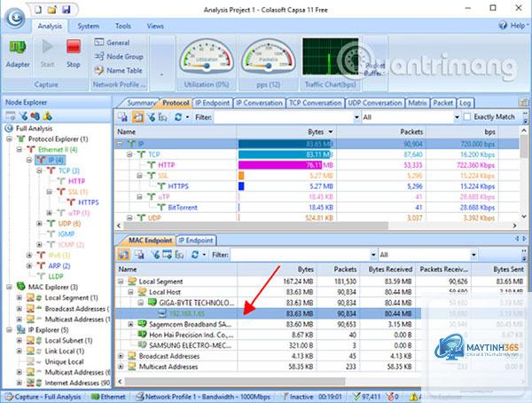Select Internet Addresses in IP Explorer
Image resolution: width=532 pixels, height=403 pixels.
tap(76, 383)
